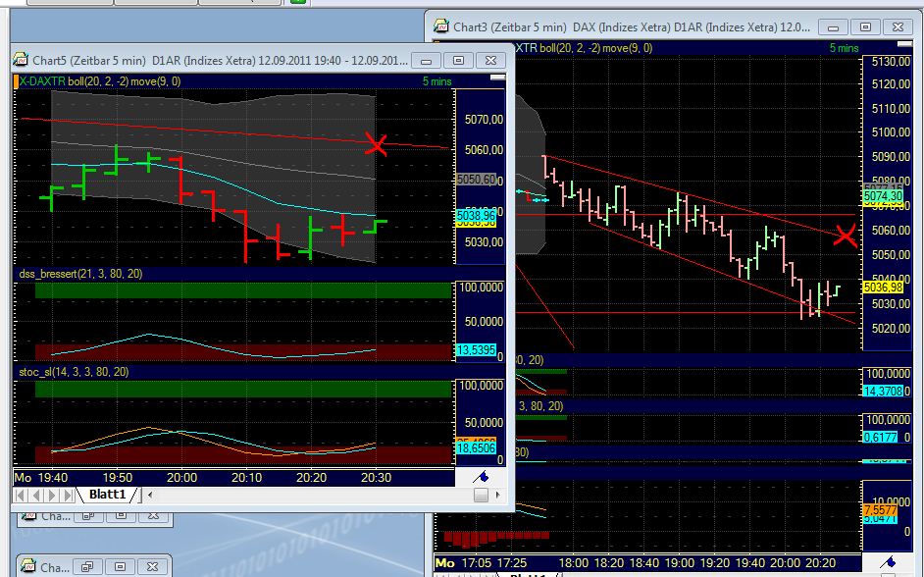Close the Chart5 window
This screenshot has width=924, height=577.
coord(490,60)
